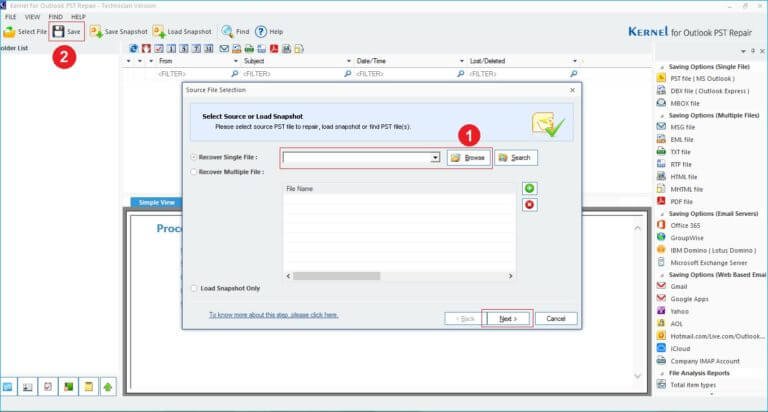Click the Save floppy disk button
The height and width of the screenshot is (412, 768).
tap(67, 32)
